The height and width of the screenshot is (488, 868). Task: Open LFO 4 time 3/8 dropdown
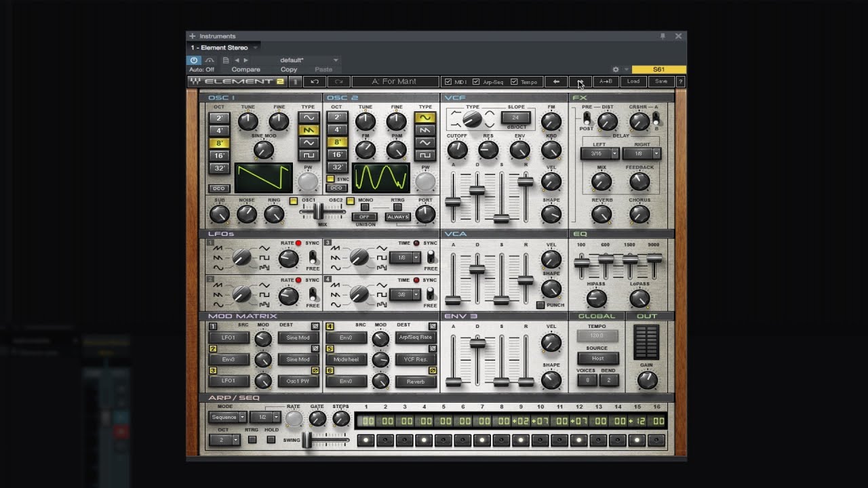coord(405,294)
